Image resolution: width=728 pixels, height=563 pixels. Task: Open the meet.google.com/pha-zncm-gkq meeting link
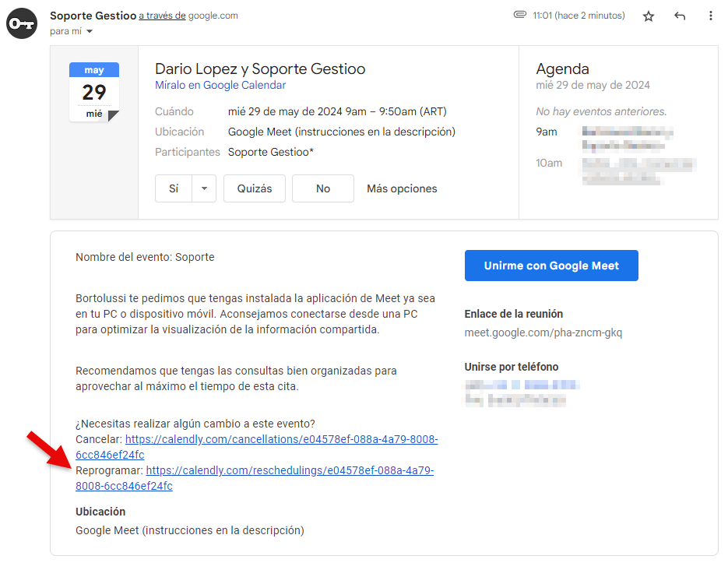click(x=543, y=333)
